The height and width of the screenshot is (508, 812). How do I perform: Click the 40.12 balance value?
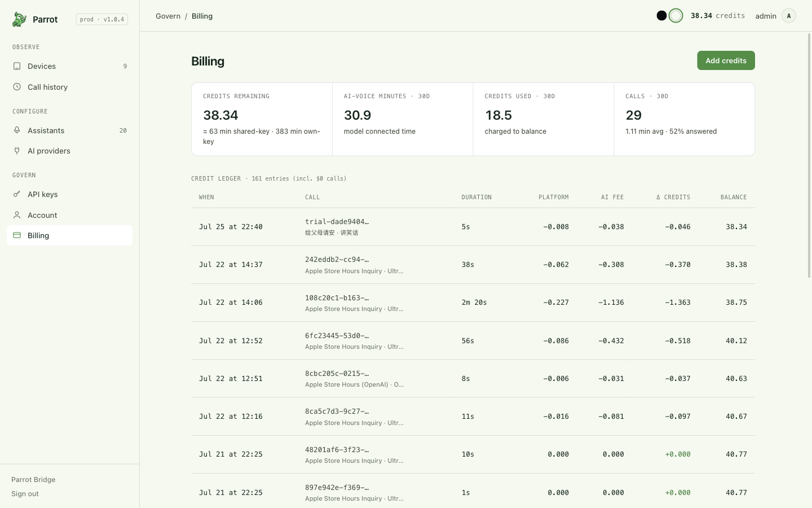736,340
